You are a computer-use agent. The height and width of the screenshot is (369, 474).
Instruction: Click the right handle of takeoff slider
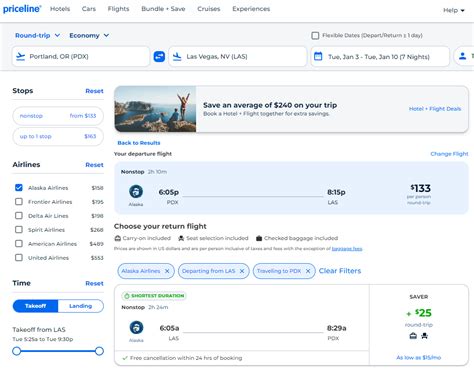click(x=99, y=351)
